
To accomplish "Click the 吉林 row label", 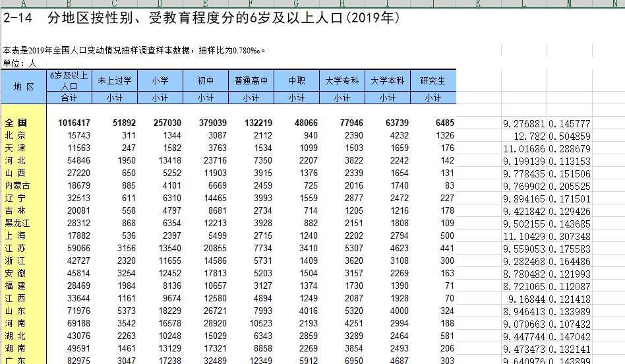I will 15,210.
